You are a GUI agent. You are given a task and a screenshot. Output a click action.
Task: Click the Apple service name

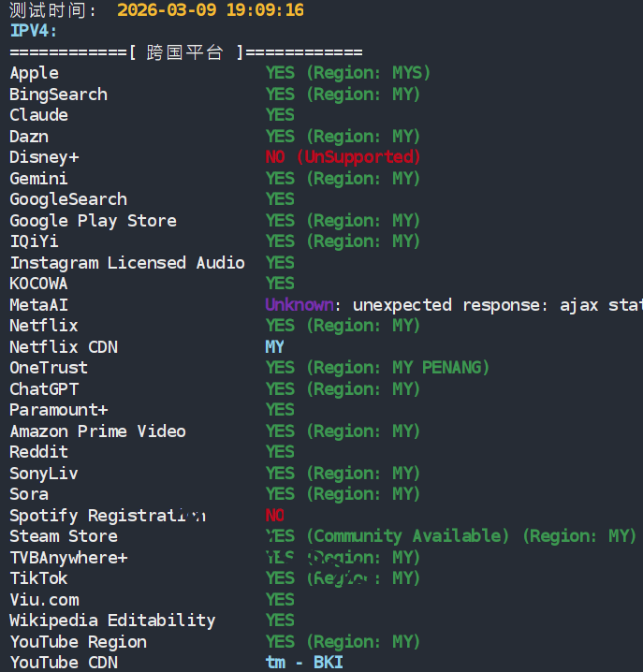[x=34, y=73]
